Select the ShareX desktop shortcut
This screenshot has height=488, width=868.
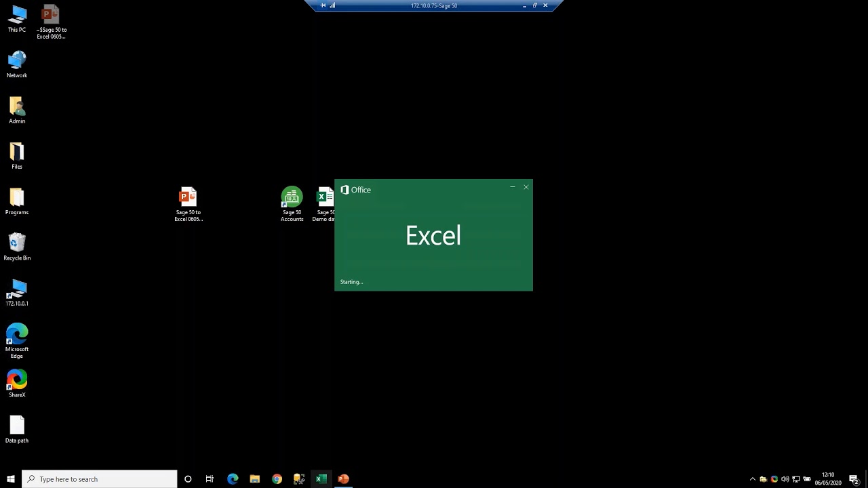tap(17, 383)
